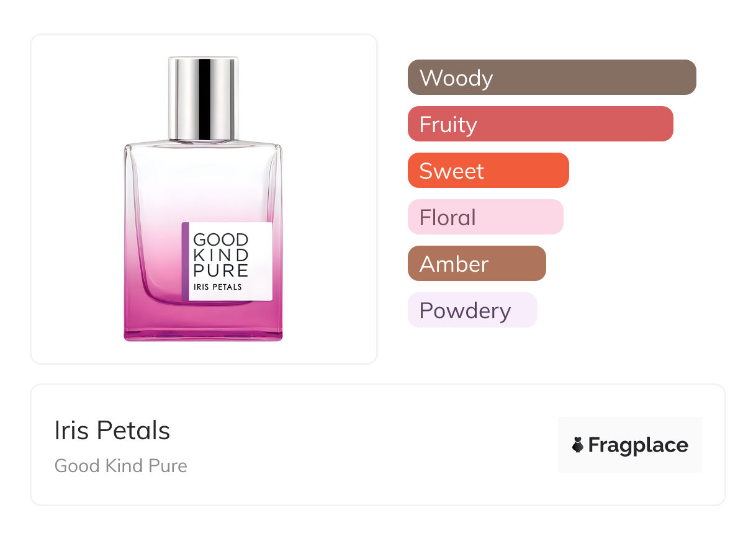Click IRIS PETALS text on the bottle label
Viewport: 756px width, 536px height.
tap(218, 287)
